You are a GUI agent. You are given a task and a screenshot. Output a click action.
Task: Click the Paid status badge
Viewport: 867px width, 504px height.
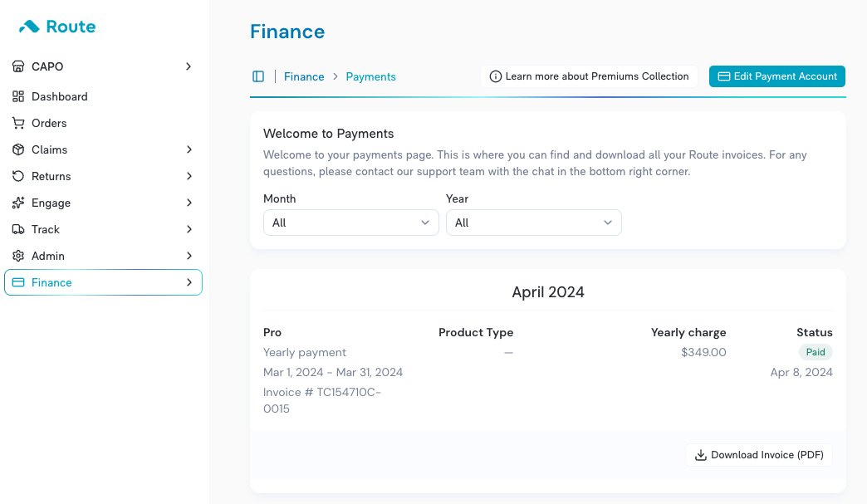[816, 352]
